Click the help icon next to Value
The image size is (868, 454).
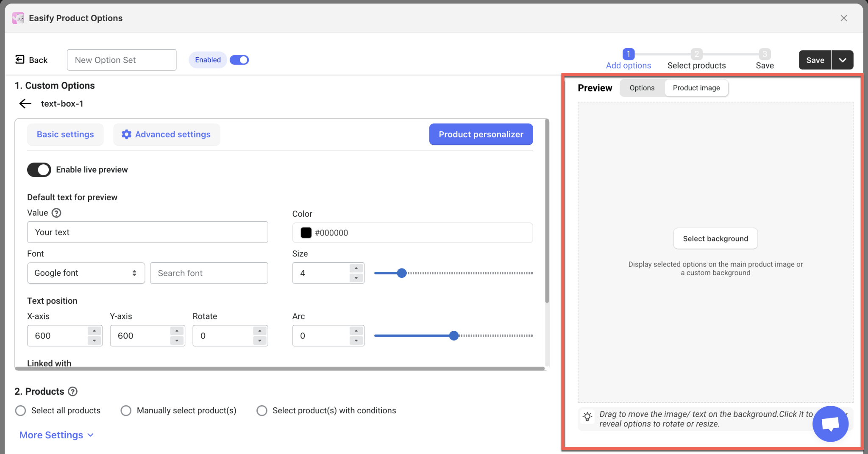point(56,213)
